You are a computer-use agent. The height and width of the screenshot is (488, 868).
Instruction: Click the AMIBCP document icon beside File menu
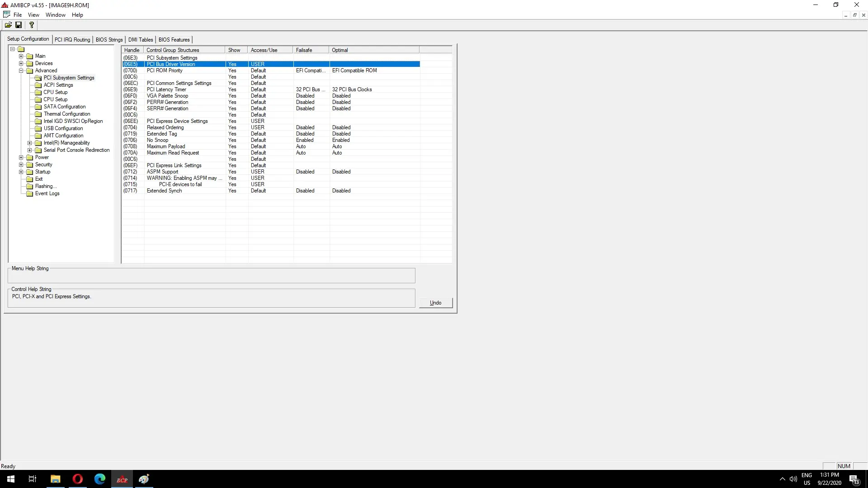(6, 14)
